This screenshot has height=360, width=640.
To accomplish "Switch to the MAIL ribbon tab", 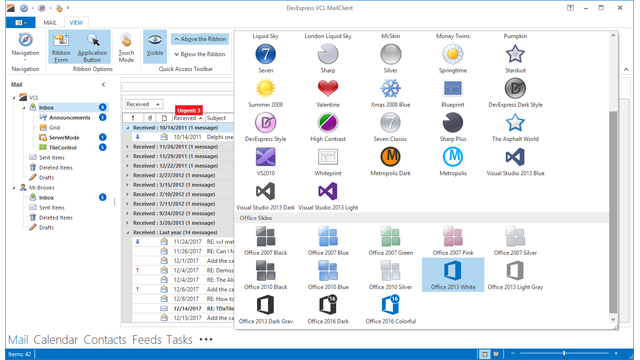I will (x=50, y=22).
